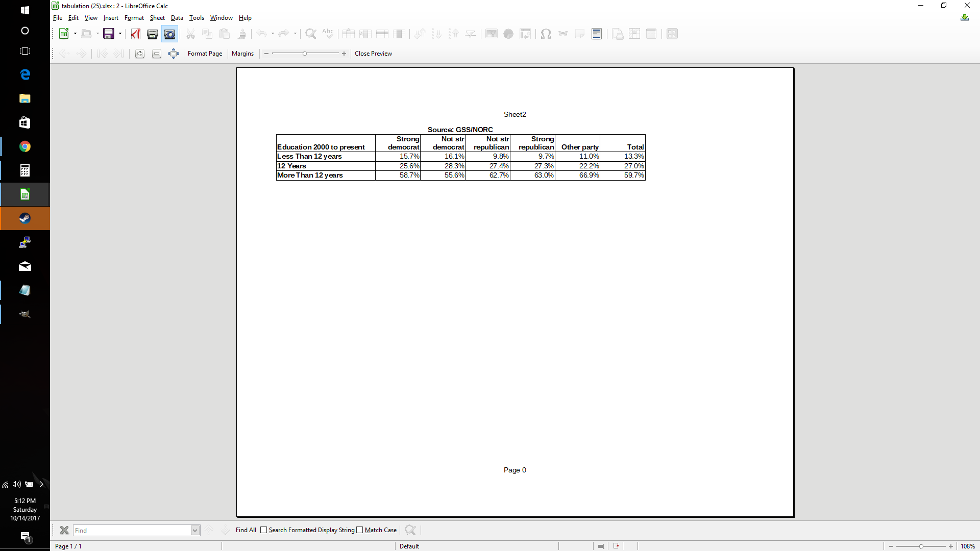The width and height of the screenshot is (980, 551).
Task: Click minus at start of scaling slider
Action: pyautogui.click(x=266, y=54)
